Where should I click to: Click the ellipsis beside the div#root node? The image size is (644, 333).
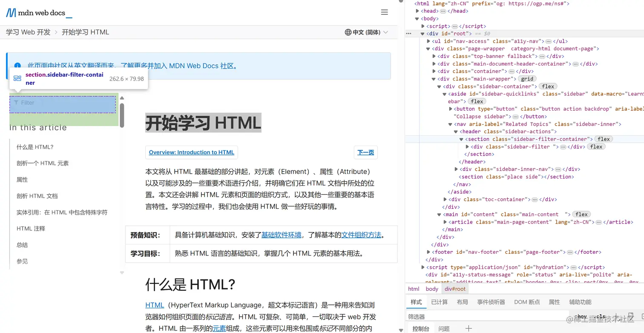pyautogui.click(x=408, y=34)
